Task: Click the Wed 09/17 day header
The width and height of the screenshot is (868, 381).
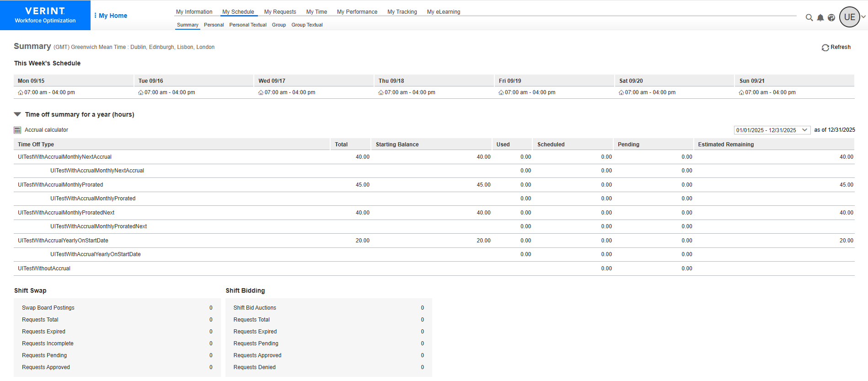Action: (314, 80)
